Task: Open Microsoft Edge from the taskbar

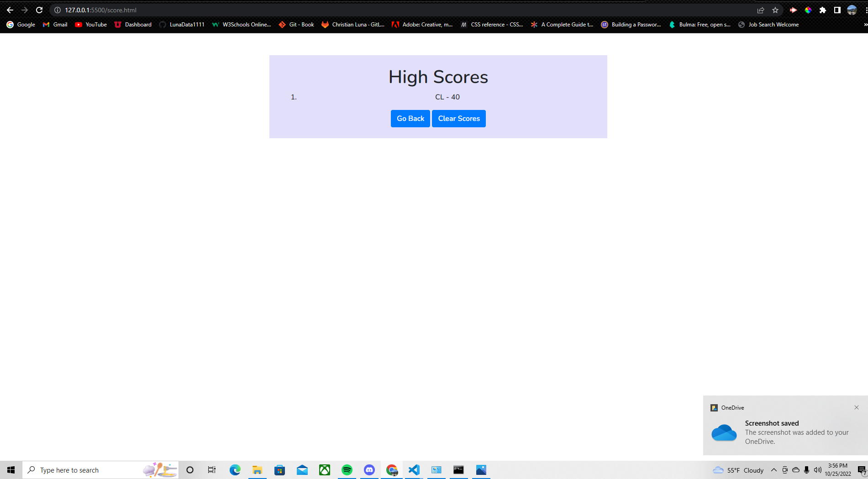Action: pyautogui.click(x=235, y=470)
